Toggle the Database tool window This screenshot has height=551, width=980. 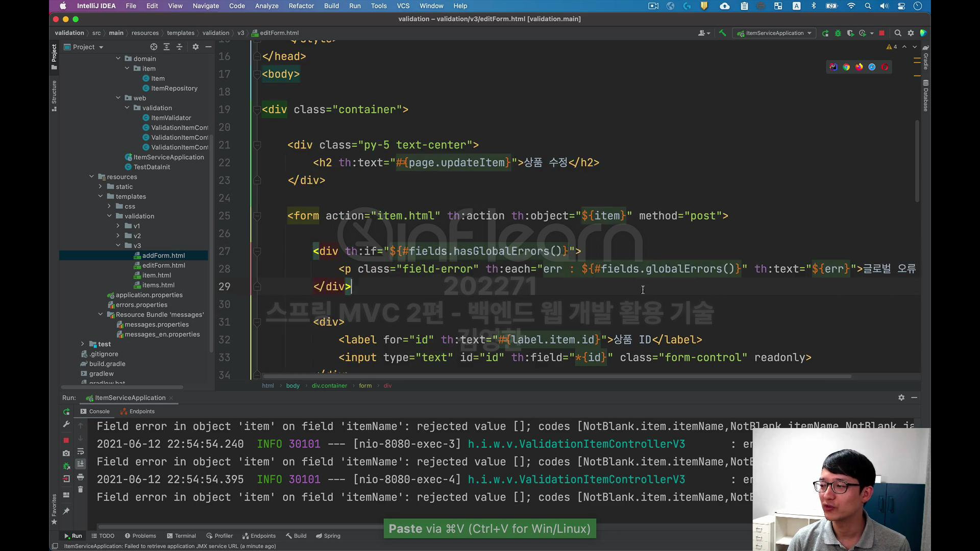[x=925, y=95]
